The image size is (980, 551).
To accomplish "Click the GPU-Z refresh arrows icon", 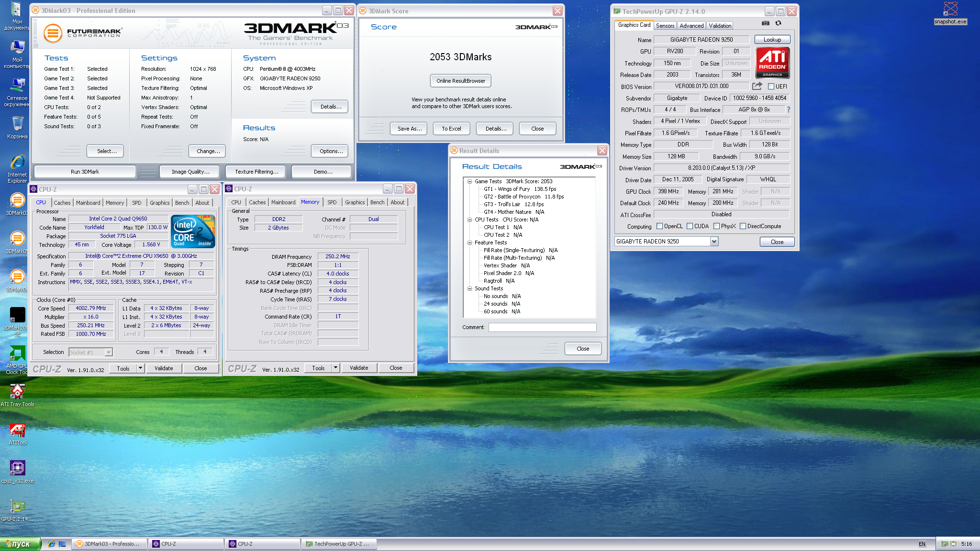I will [x=779, y=23].
